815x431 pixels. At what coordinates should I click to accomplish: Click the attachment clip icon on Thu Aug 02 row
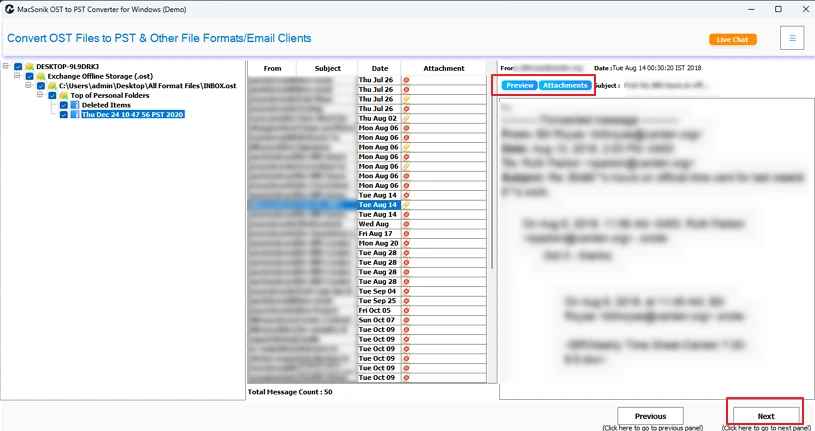(406, 118)
